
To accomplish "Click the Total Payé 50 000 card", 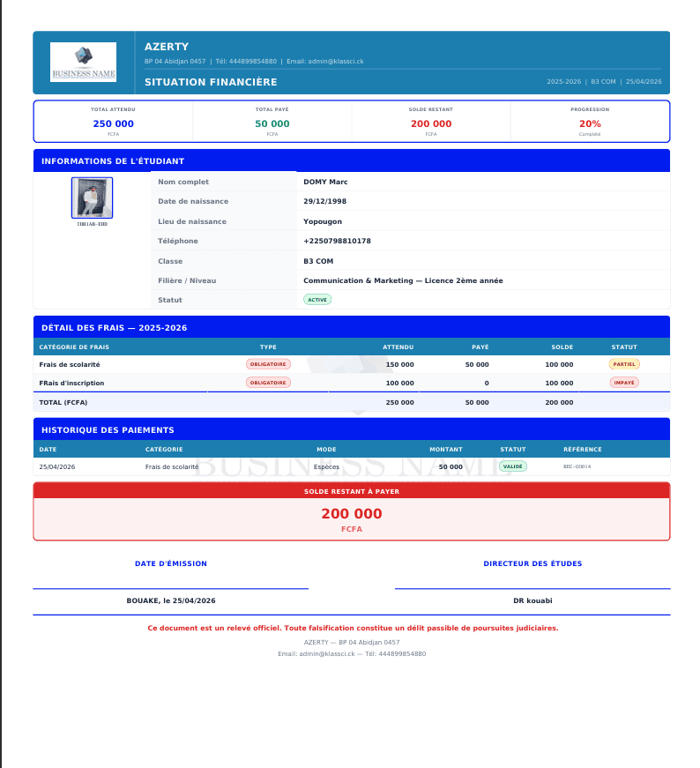I will [272, 122].
